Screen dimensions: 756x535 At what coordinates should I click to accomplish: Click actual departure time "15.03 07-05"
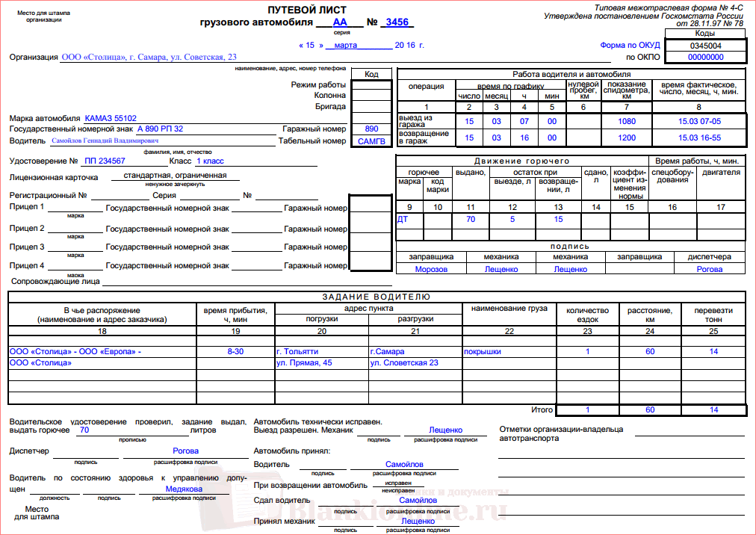699,122
